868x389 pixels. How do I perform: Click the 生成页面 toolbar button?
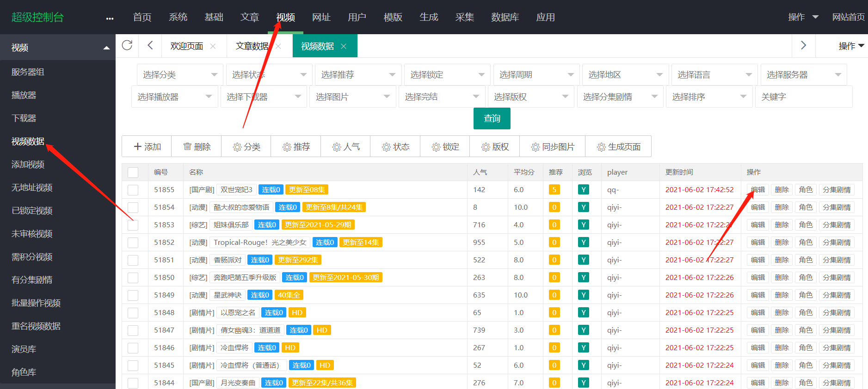pyautogui.click(x=618, y=146)
